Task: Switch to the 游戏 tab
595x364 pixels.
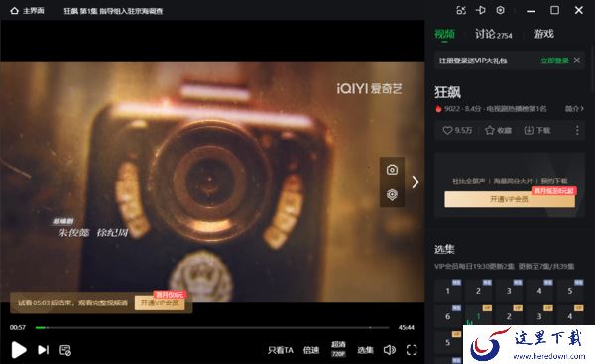Action: click(543, 34)
